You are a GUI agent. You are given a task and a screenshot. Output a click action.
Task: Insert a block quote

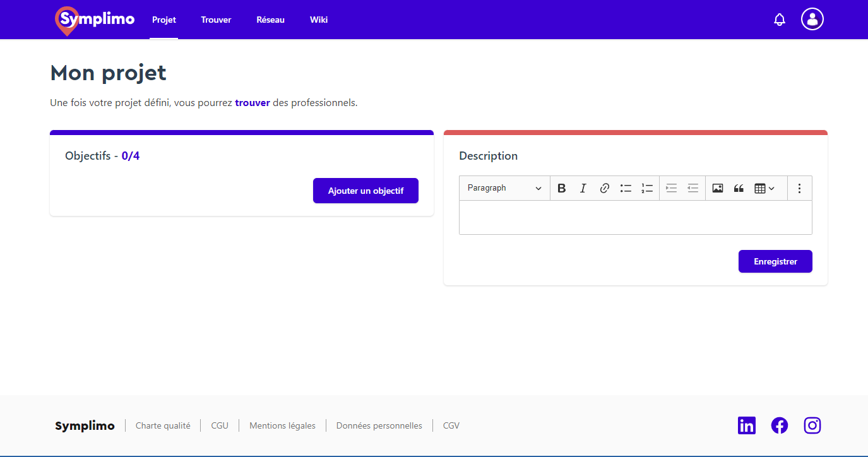click(739, 188)
